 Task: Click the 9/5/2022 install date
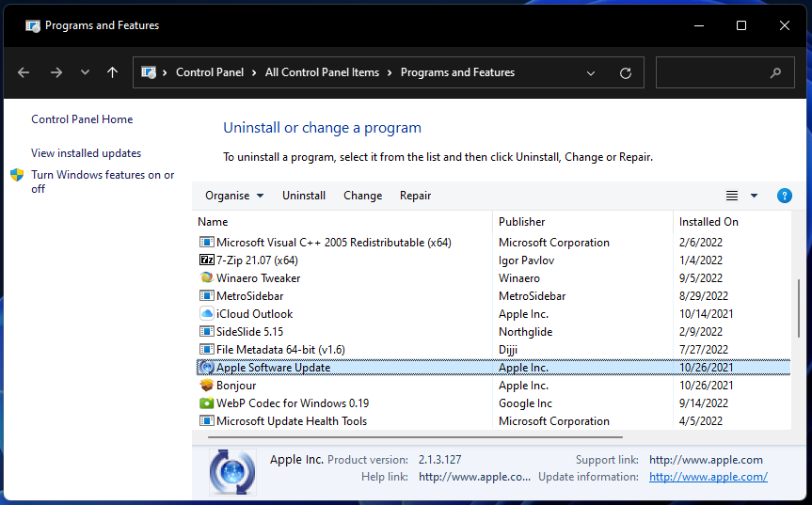[x=701, y=277]
